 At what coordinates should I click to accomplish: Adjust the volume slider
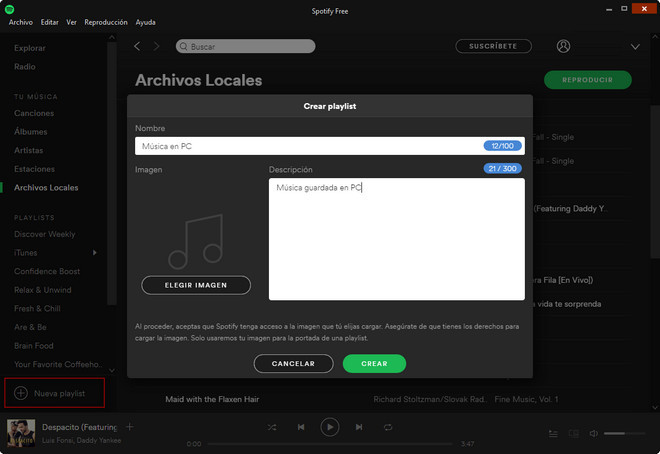pyautogui.click(x=624, y=433)
